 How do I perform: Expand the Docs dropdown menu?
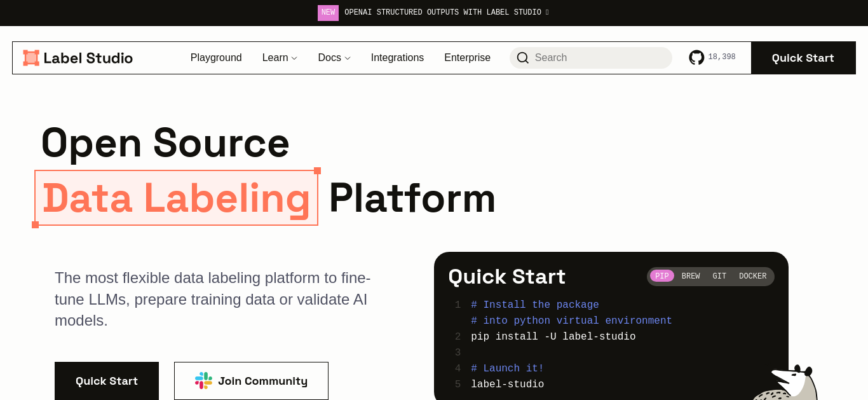(x=334, y=58)
